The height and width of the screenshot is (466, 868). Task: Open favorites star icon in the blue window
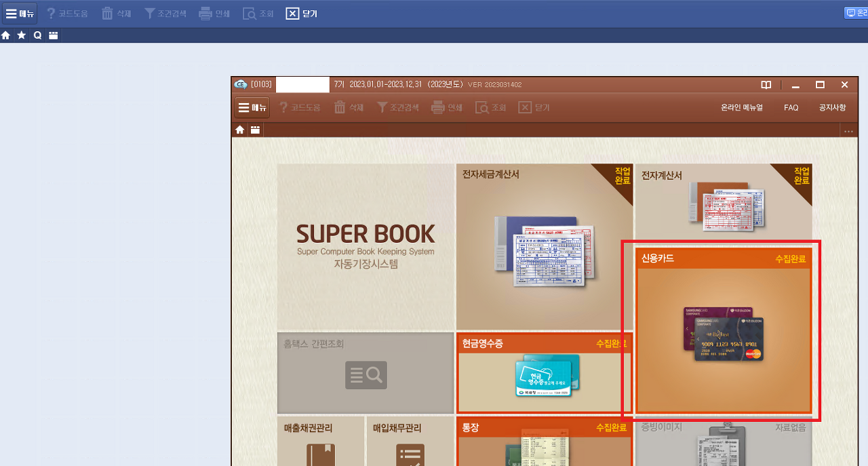[x=22, y=35]
